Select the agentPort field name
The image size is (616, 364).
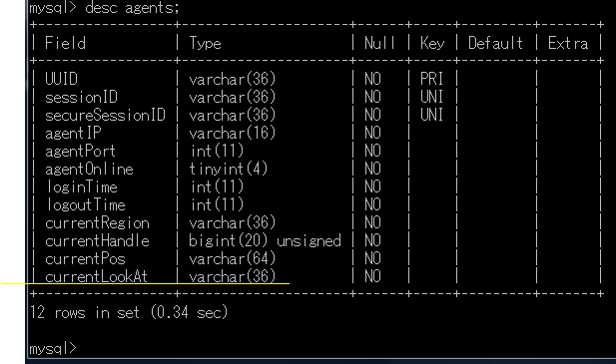click(x=80, y=151)
